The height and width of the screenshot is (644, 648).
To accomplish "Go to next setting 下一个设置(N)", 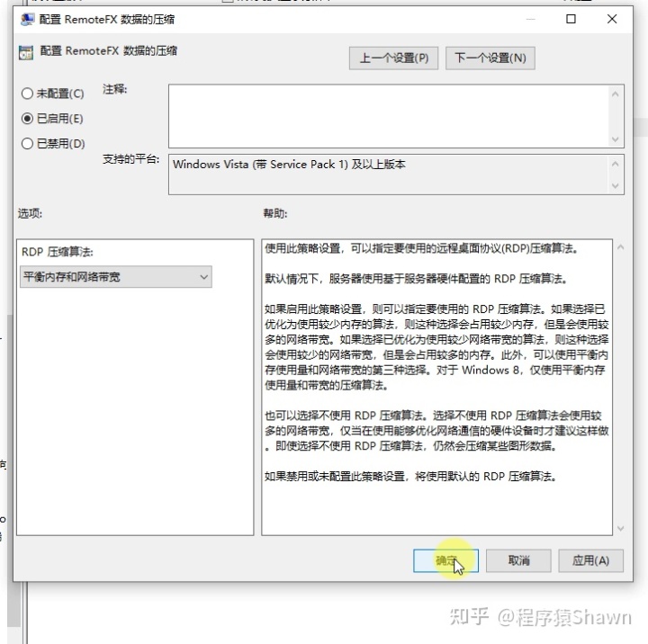I will pos(490,58).
